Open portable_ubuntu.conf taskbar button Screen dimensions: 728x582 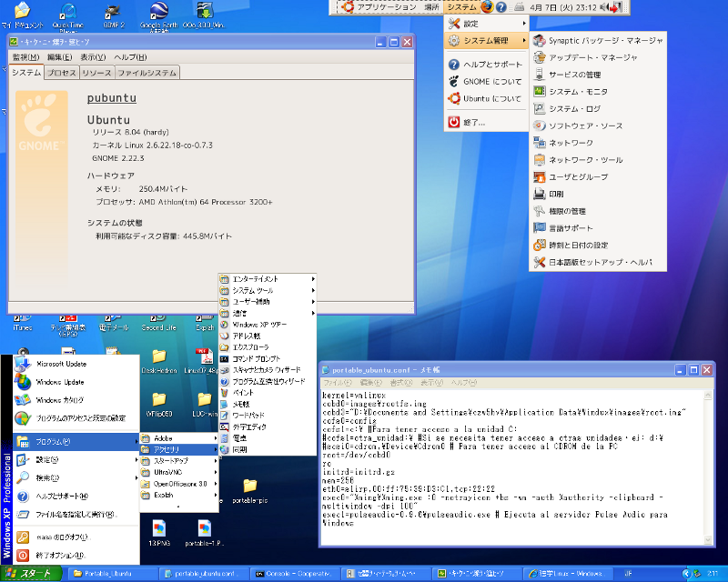point(204,574)
